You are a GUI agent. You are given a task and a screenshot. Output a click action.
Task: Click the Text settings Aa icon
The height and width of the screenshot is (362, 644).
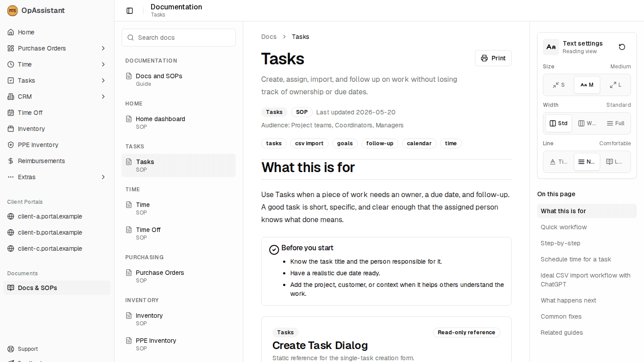[x=551, y=47]
